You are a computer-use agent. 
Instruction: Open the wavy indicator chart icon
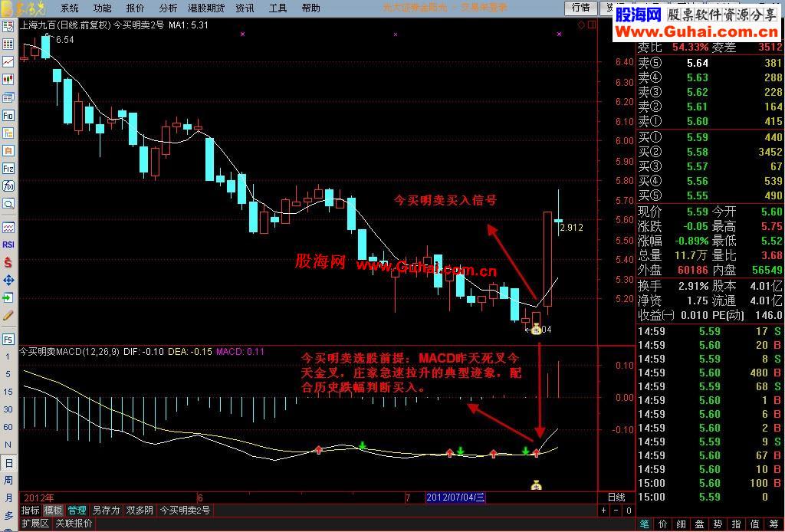point(8,227)
